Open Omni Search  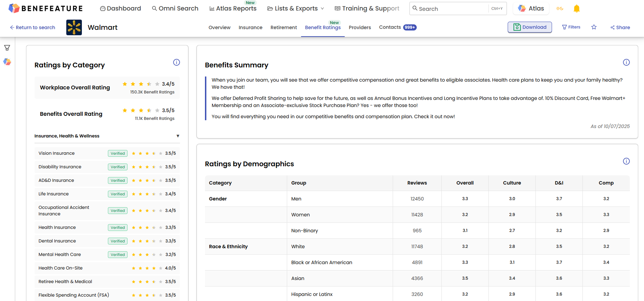(x=175, y=8)
